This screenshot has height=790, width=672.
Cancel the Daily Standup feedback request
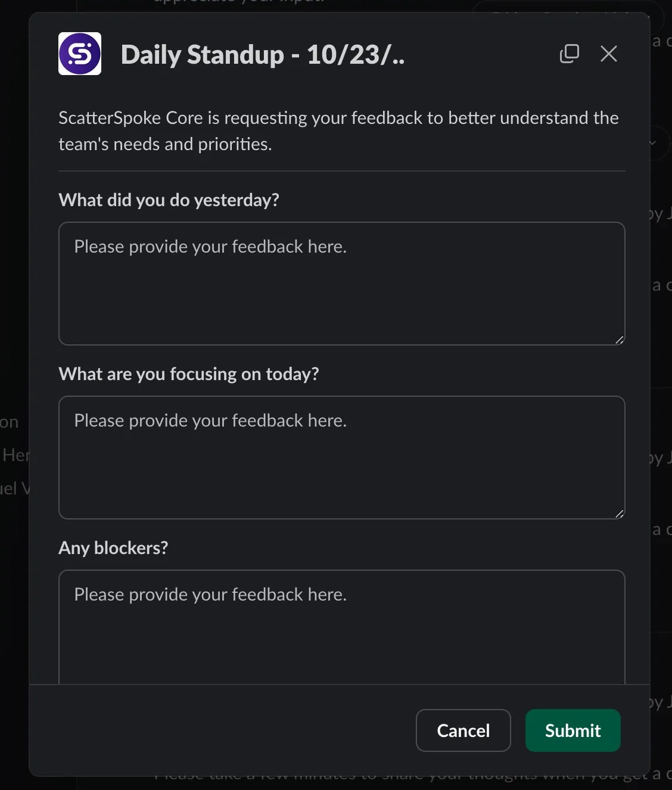point(463,730)
